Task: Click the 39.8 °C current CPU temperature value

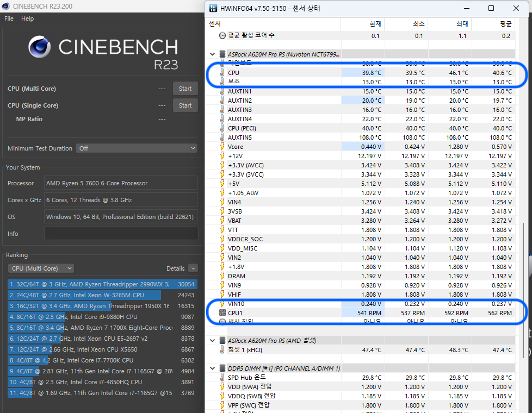Action: coord(372,73)
